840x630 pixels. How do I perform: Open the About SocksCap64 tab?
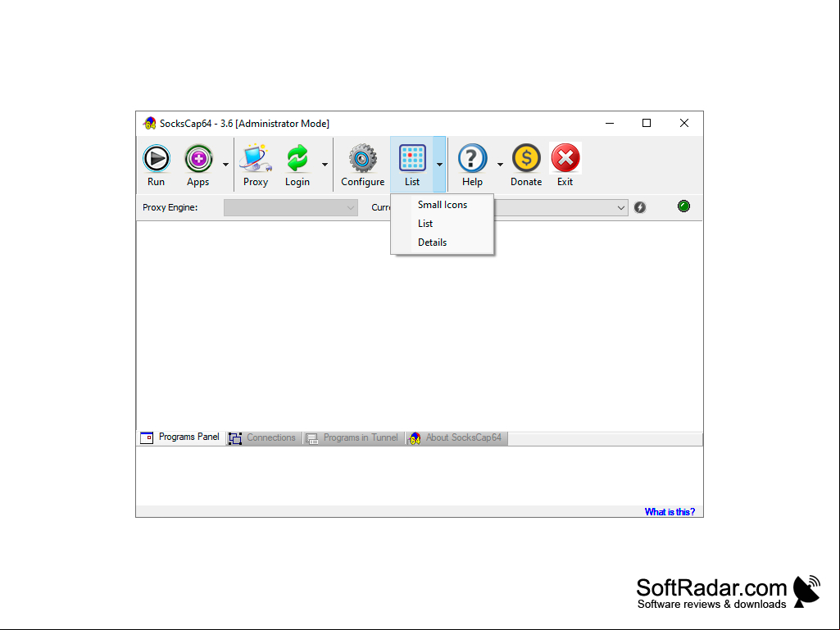click(456, 437)
